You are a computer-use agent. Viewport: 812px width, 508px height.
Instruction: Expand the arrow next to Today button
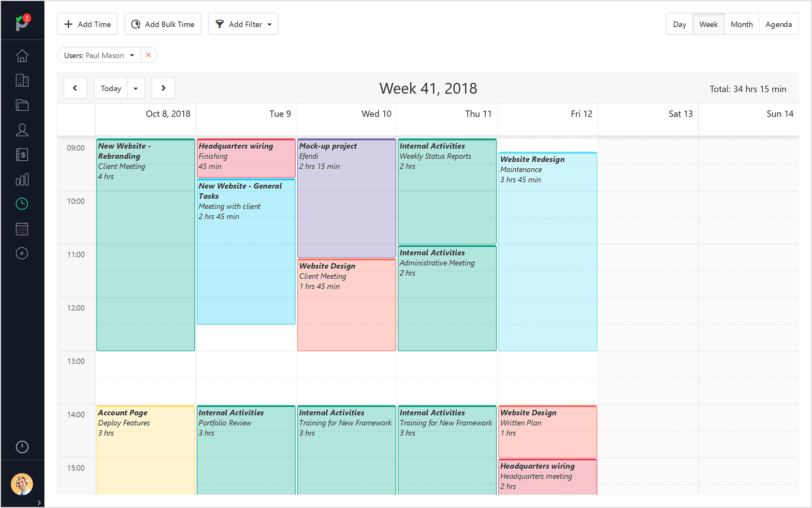[135, 88]
